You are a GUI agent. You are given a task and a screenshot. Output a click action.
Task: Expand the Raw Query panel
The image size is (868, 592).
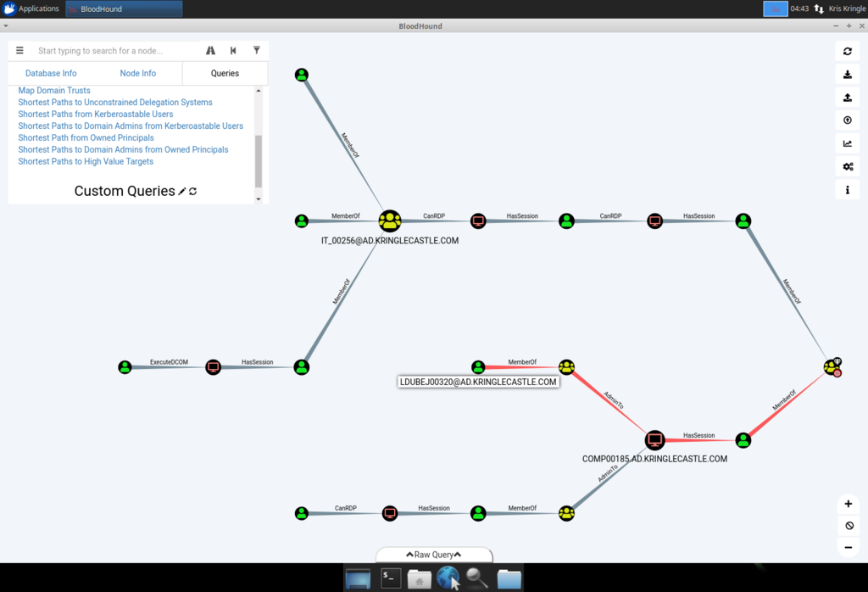(x=434, y=555)
